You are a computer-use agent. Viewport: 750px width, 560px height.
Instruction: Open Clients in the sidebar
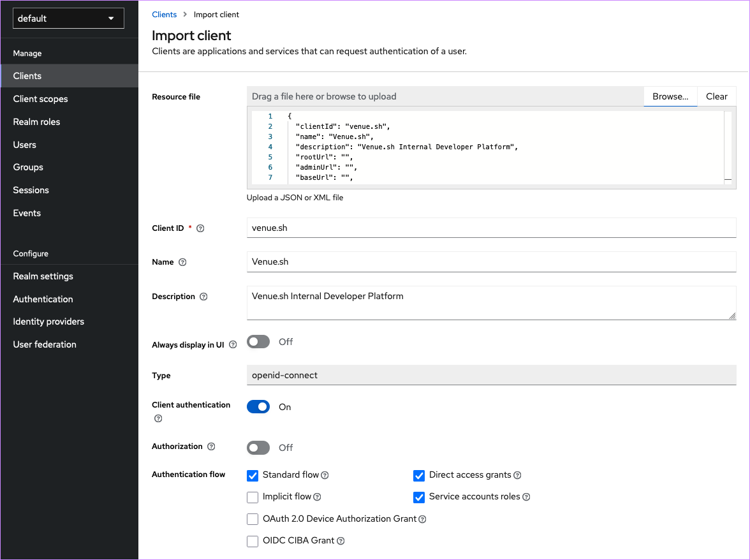[x=70, y=76]
